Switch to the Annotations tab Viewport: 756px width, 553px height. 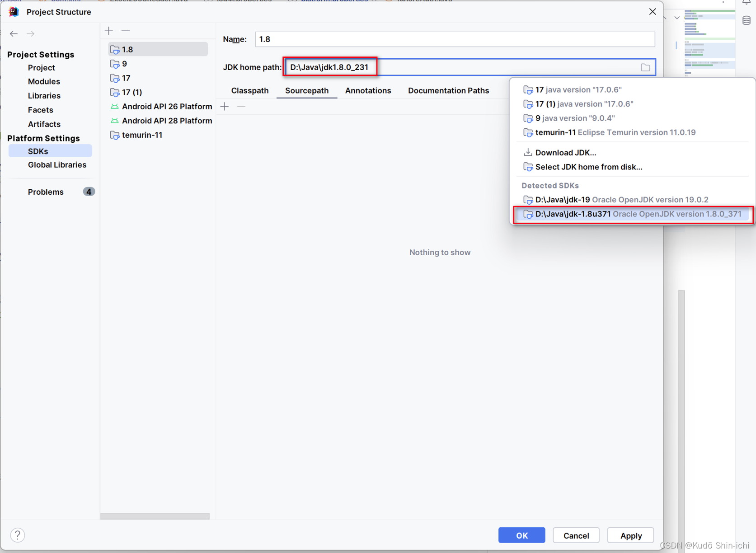(x=368, y=90)
